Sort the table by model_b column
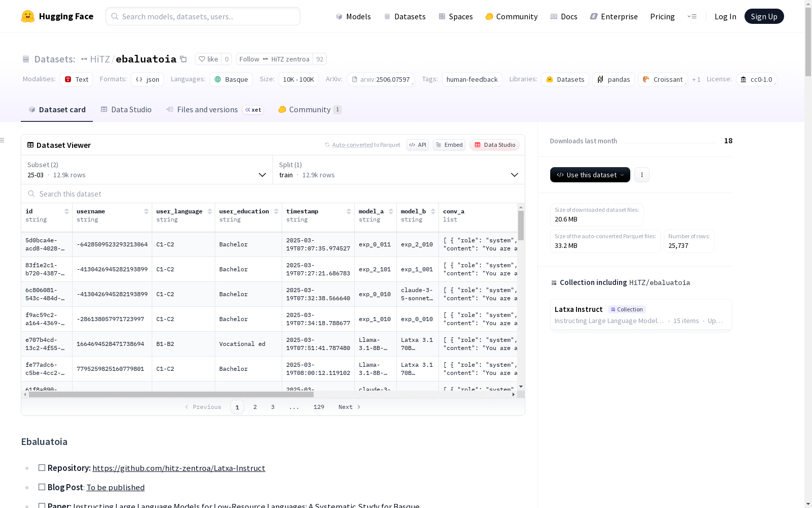The height and width of the screenshot is (508, 812). point(433,211)
